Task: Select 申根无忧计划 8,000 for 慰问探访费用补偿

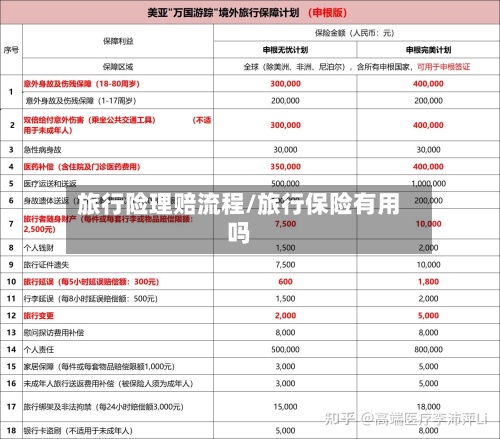Action: click(285, 333)
